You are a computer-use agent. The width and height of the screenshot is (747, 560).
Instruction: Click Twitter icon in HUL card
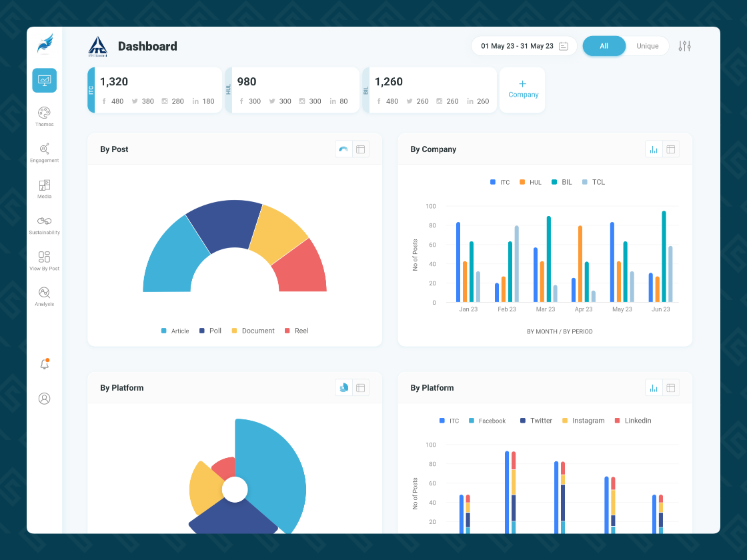[x=272, y=101]
